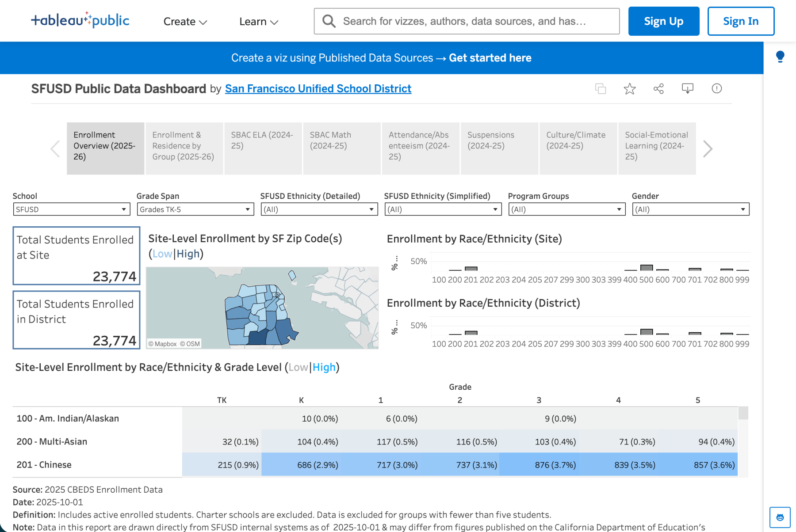Click the 201 - Chinese row label
This screenshot has height=532, width=796.
coord(44,465)
